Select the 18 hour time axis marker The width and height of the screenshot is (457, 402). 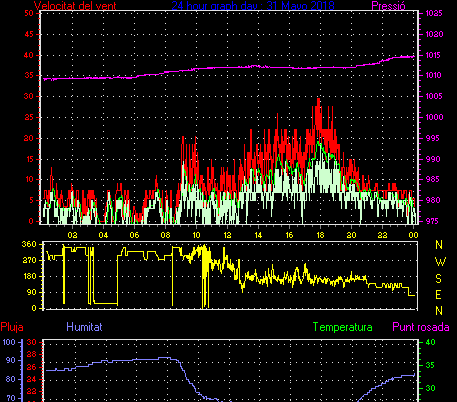pos(320,235)
